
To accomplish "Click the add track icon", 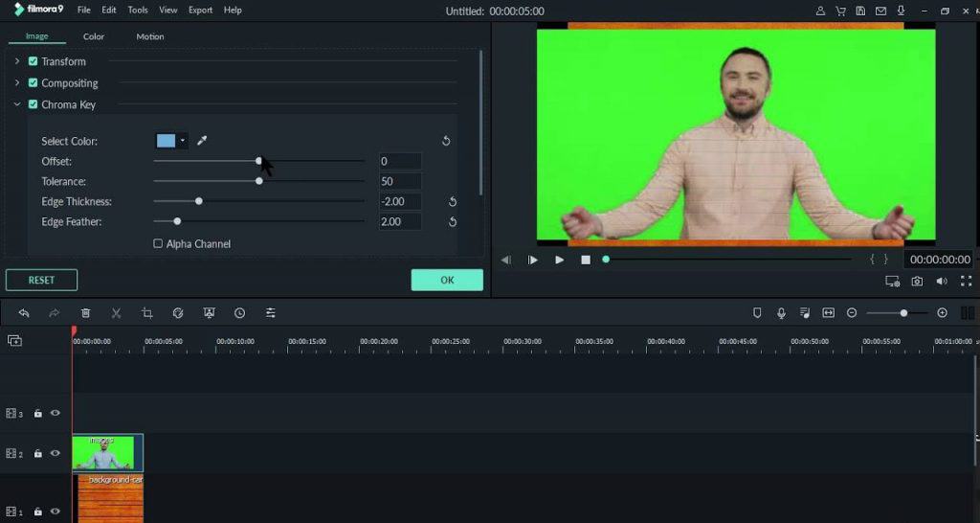I will point(14,340).
